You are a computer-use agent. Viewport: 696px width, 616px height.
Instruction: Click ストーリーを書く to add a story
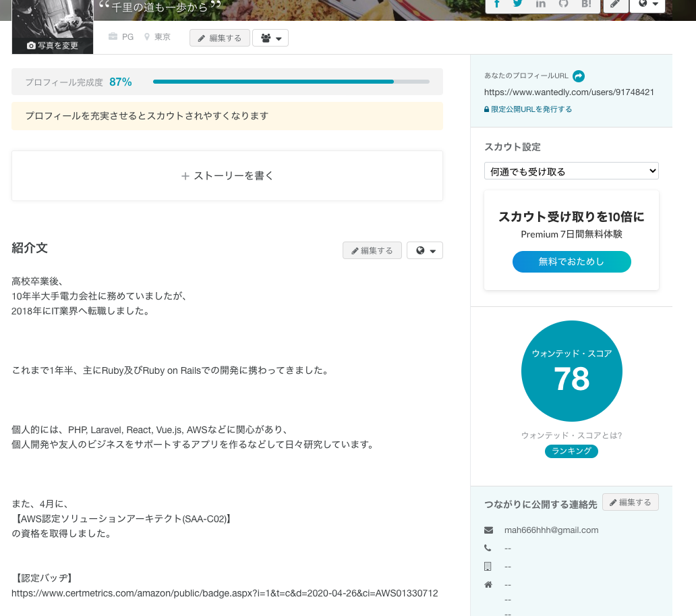[227, 176]
